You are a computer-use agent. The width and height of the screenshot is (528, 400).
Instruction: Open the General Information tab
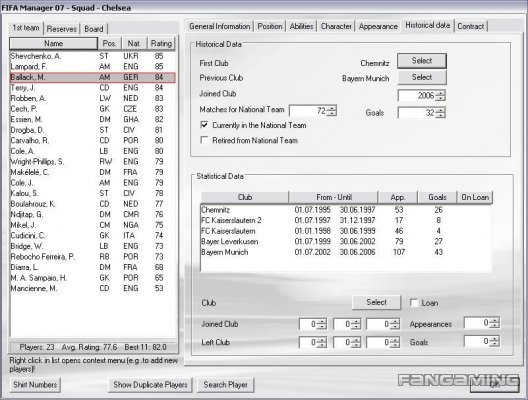pos(220,26)
